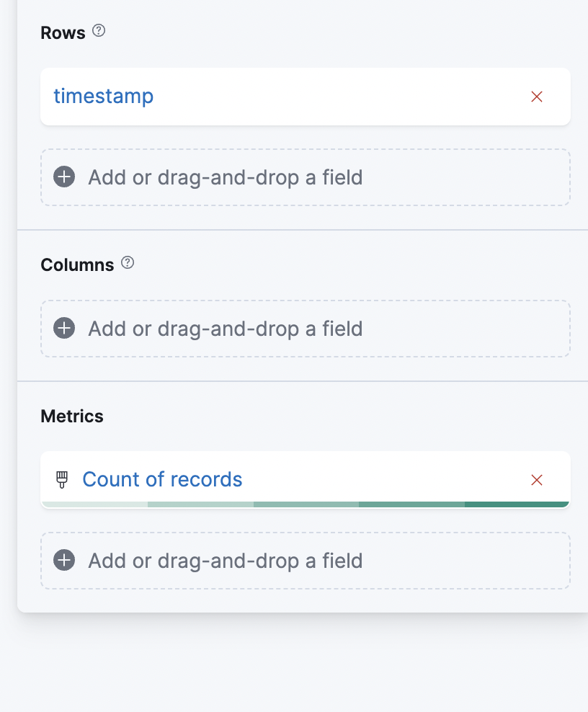Open the timestamp field settings

click(104, 97)
